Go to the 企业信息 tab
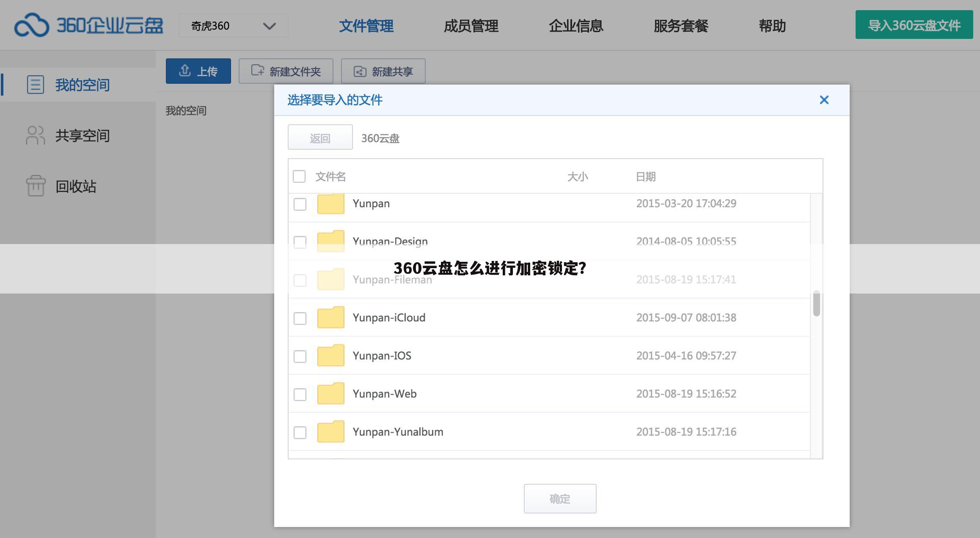Viewport: 980px width, 538px height. click(576, 26)
